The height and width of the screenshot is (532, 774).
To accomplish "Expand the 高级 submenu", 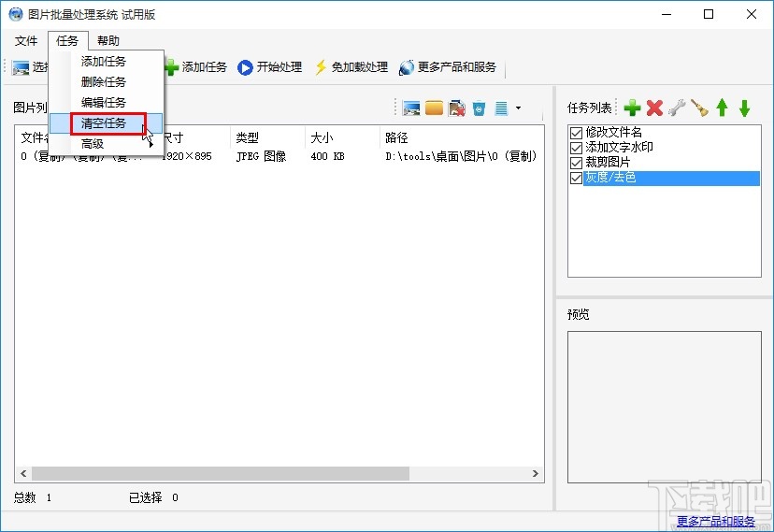I will click(107, 144).
